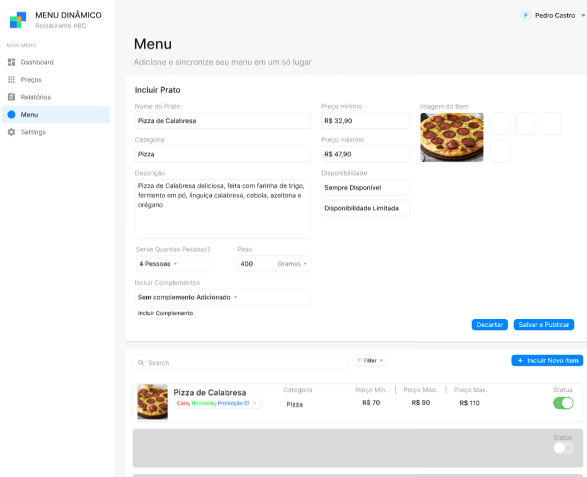The width and height of the screenshot is (587, 477).
Task: Click the Decartar button
Action: point(490,325)
